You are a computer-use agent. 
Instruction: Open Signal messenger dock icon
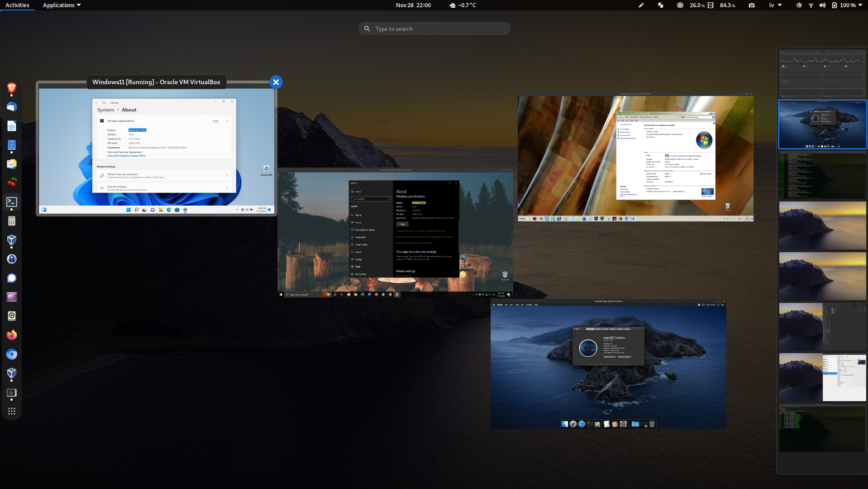pos(12,278)
